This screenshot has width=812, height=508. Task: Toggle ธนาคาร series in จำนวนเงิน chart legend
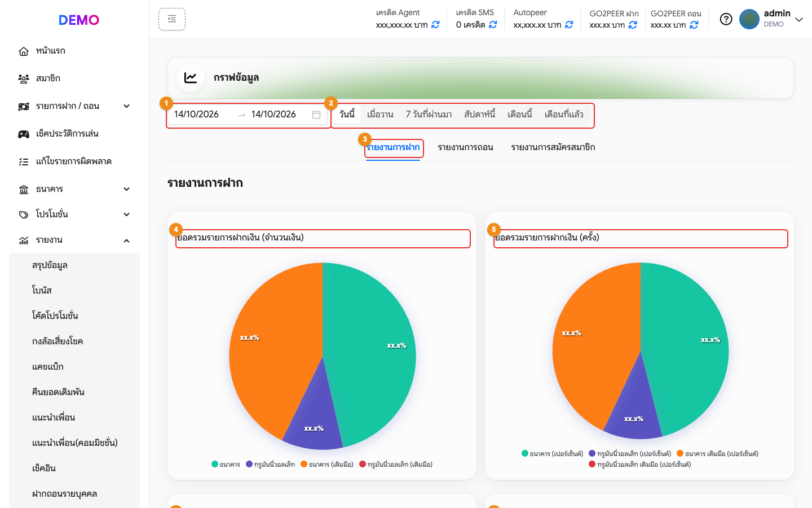click(226, 465)
